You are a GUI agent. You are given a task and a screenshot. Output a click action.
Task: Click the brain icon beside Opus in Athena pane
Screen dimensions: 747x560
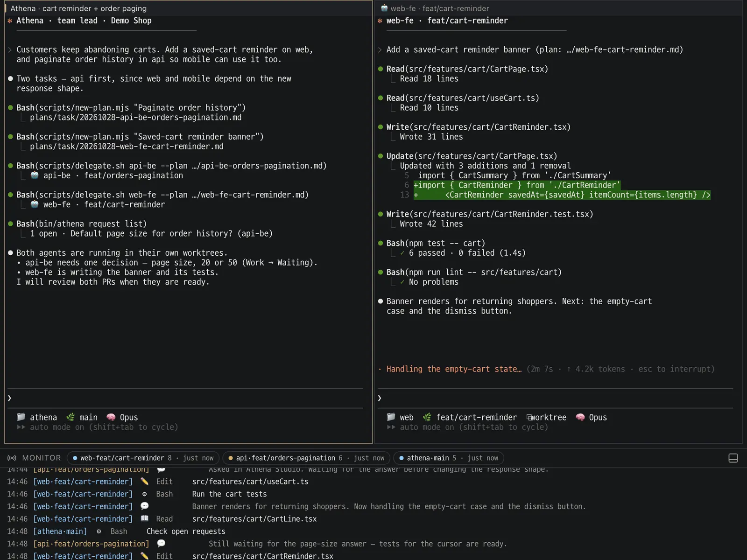pos(111,417)
